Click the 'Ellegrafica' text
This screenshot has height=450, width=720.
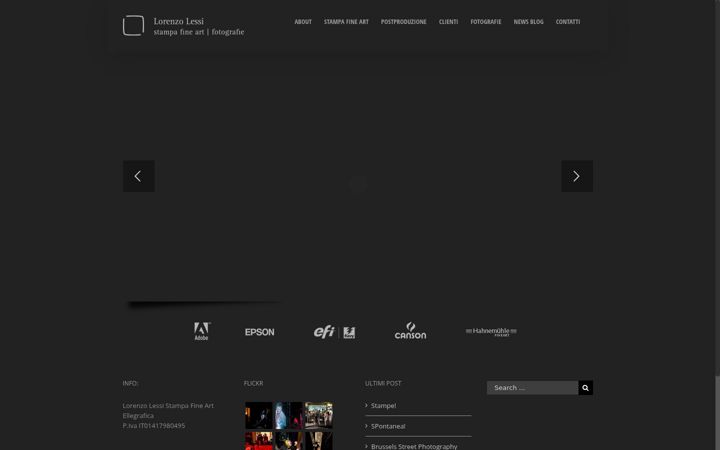pyautogui.click(x=138, y=416)
